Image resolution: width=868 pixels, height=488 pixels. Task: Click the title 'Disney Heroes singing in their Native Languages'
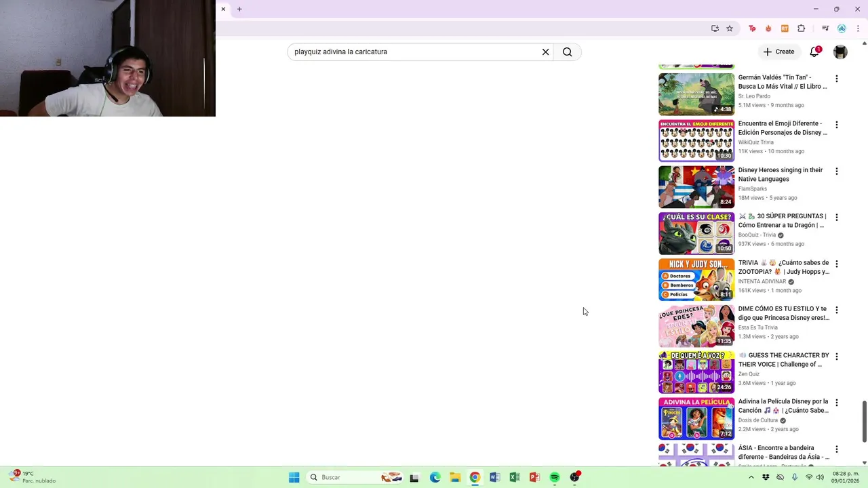click(x=781, y=174)
